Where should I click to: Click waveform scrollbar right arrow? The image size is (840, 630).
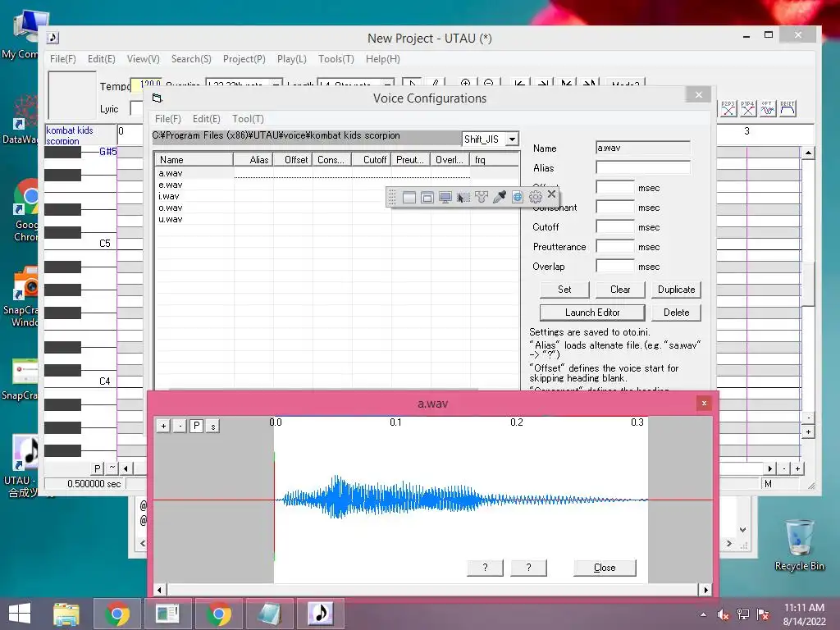[x=705, y=590]
